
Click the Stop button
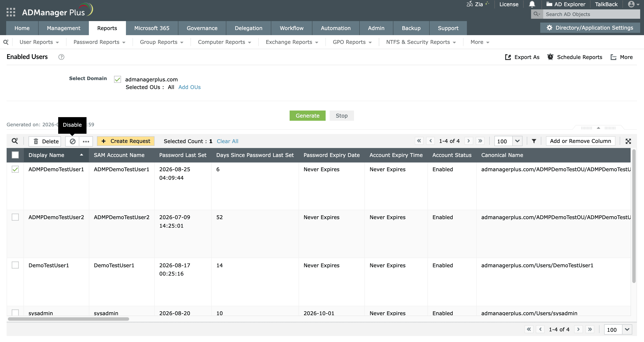point(342,116)
